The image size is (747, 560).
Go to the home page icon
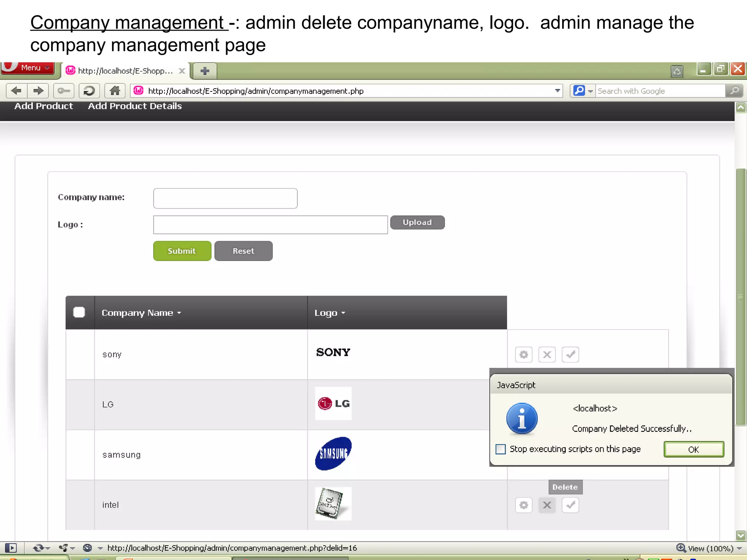pos(115,91)
